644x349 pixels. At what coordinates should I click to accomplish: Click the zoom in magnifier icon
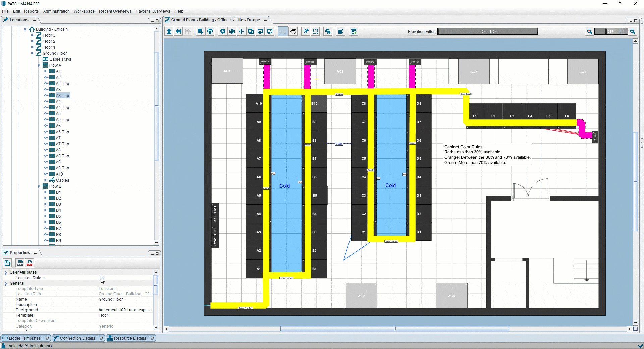coord(632,31)
